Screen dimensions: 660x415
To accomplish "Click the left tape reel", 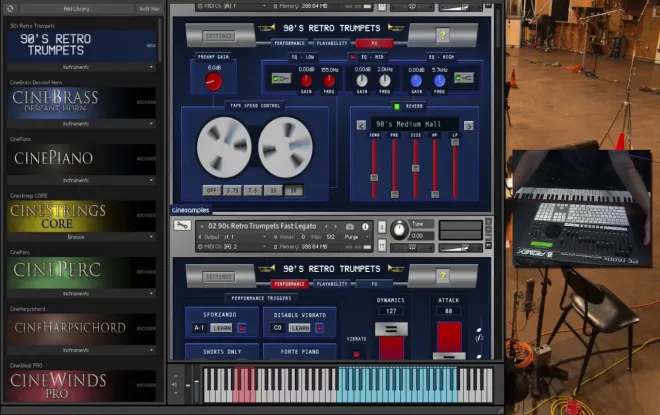I will coord(224,147).
